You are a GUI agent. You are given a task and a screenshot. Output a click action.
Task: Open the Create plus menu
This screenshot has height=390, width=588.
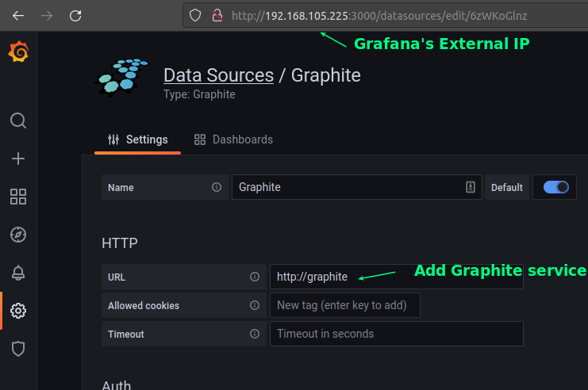18,159
